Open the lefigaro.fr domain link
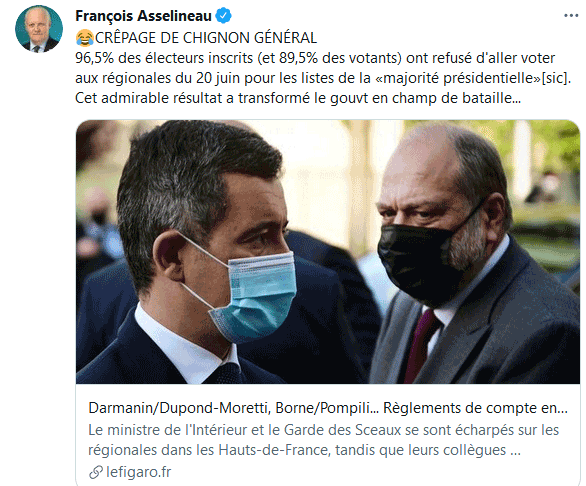The image size is (586, 486). 138,472
